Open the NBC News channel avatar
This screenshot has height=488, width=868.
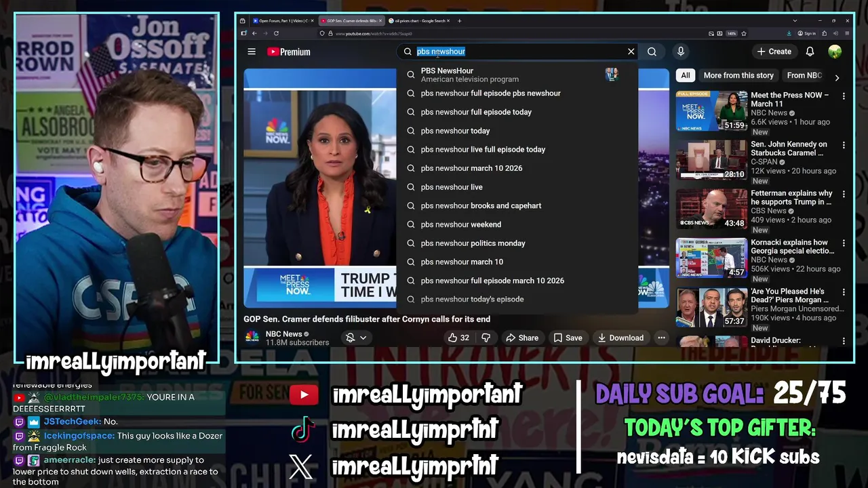(x=252, y=338)
